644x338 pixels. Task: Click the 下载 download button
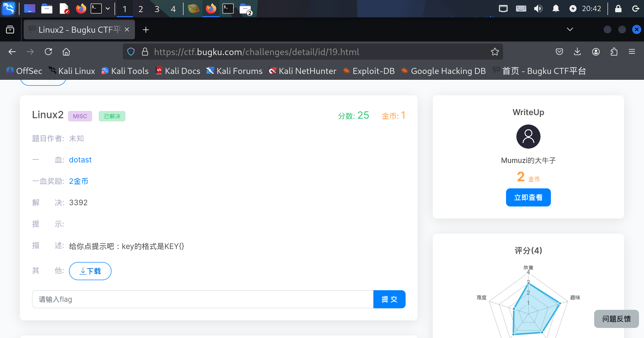(90, 271)
